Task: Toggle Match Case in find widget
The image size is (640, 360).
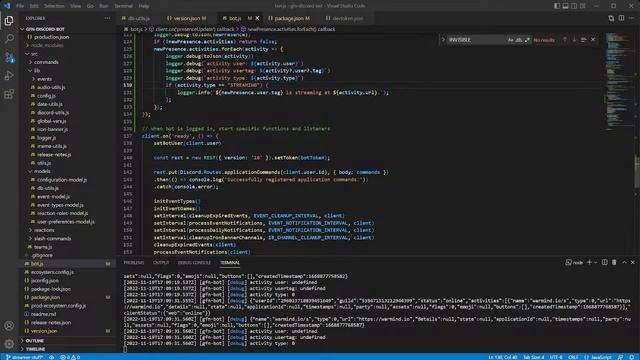Action: [x=510, y=40]
